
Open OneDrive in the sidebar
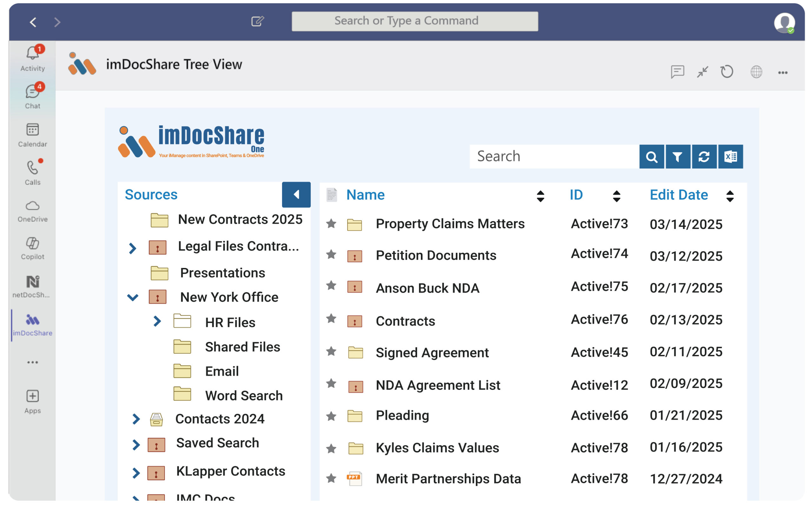pyautogui.click(x=33, y=211)
